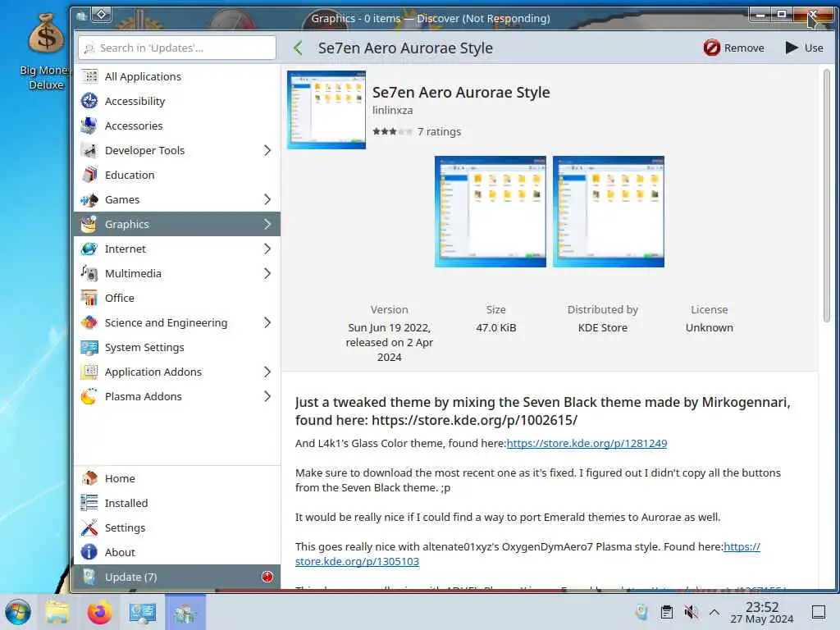Launch Firefox from the taskbar
Image resolution: width=840 pixels, height=630 pixels.
(x=99, y=612)
